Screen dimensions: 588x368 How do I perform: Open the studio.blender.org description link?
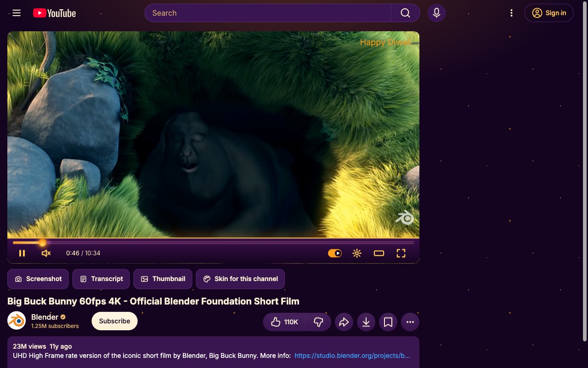click(352, 356)
